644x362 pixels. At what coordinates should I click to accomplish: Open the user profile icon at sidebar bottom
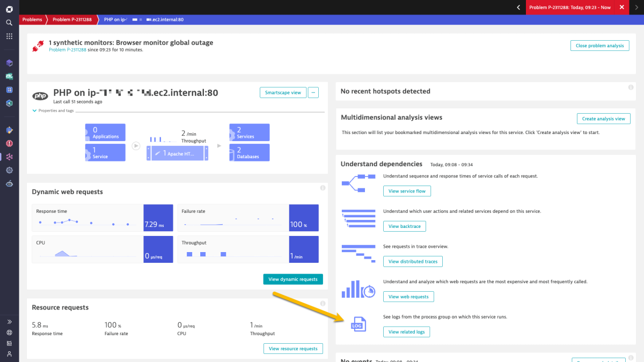point(9,353)
